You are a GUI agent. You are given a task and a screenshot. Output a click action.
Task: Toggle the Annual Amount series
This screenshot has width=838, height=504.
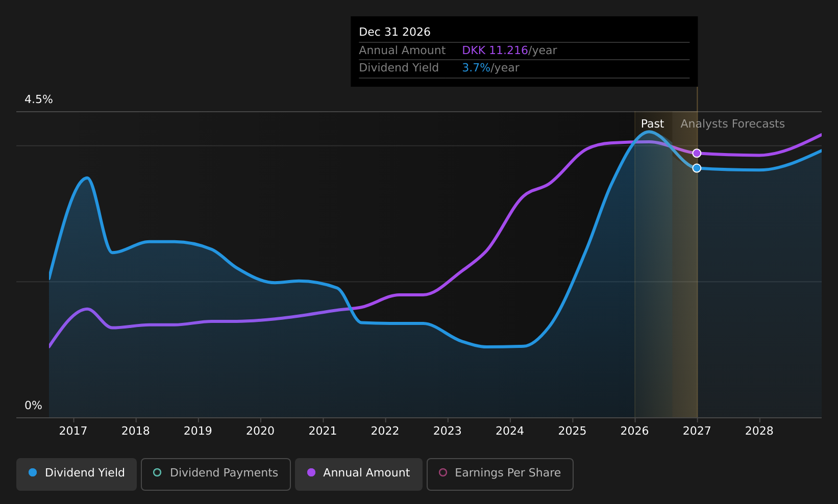359,474
